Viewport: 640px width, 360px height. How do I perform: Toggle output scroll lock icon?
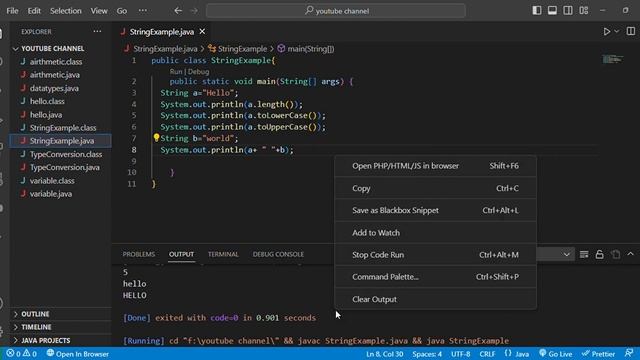click(x=599, y=254)
